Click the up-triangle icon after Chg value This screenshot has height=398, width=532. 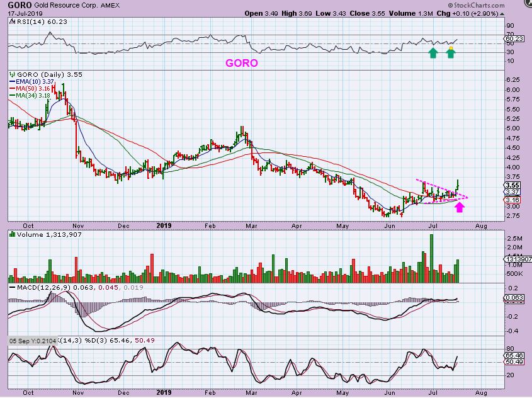(502, 14)
